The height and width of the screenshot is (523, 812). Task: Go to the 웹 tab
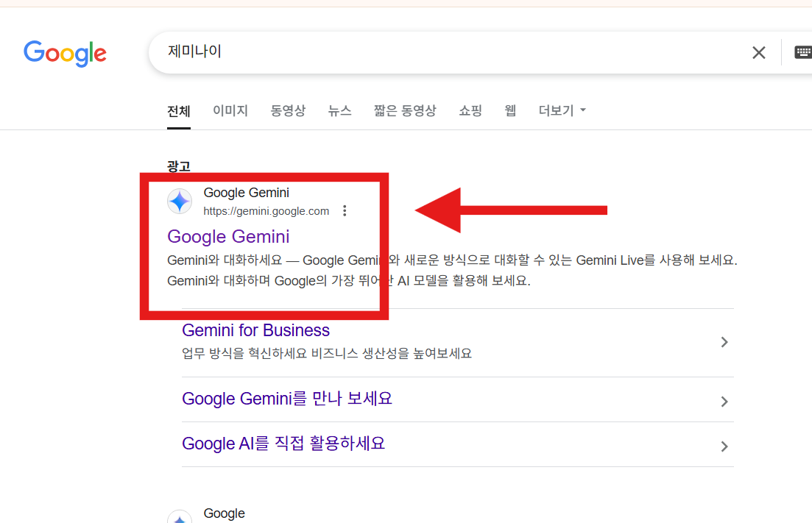click(510, 110)
